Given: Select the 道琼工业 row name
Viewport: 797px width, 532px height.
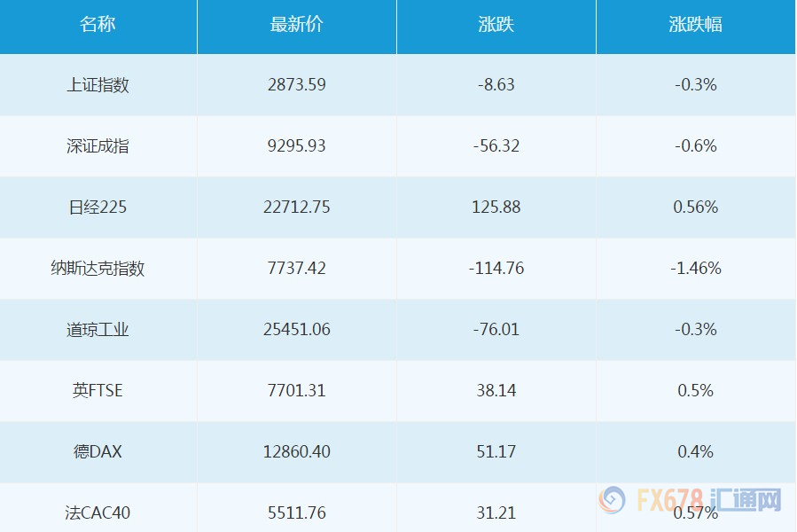Looking at the screenshot, I should [x=98, y=330].
